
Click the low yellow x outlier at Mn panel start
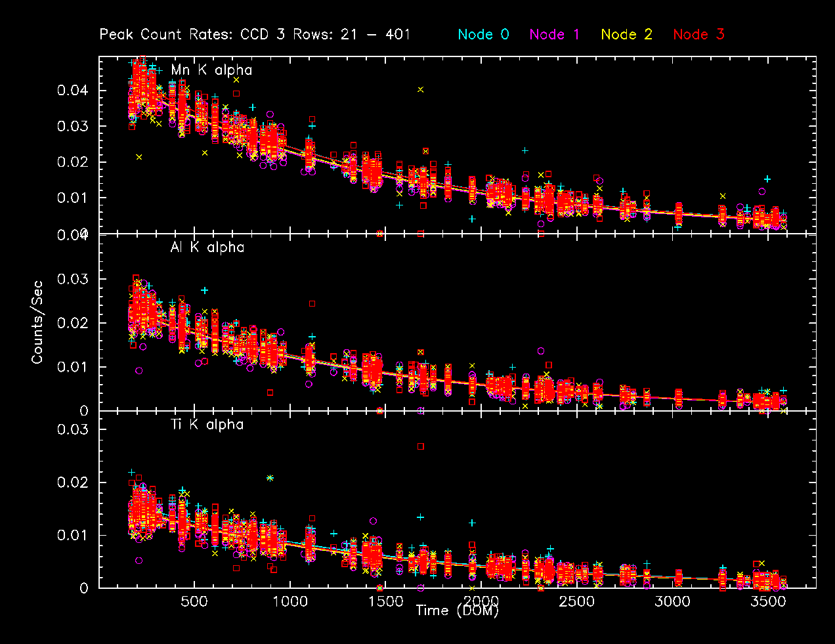click(139, 157)
